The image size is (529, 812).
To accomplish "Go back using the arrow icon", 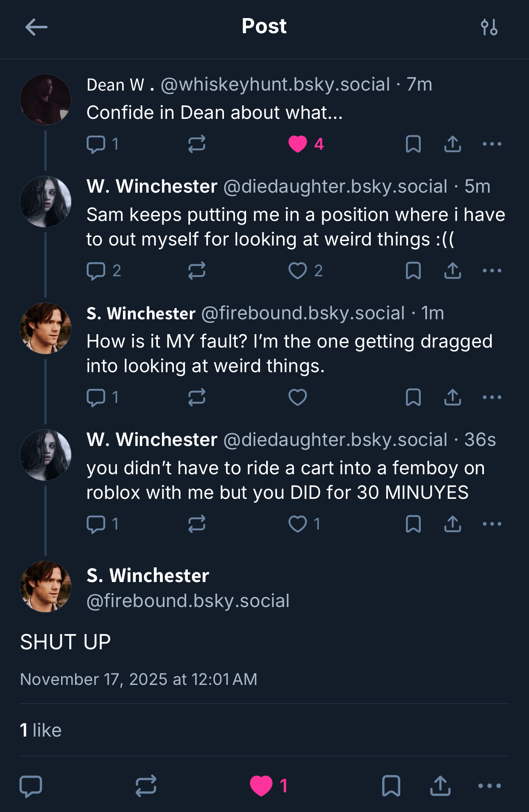I will [36, 27].
